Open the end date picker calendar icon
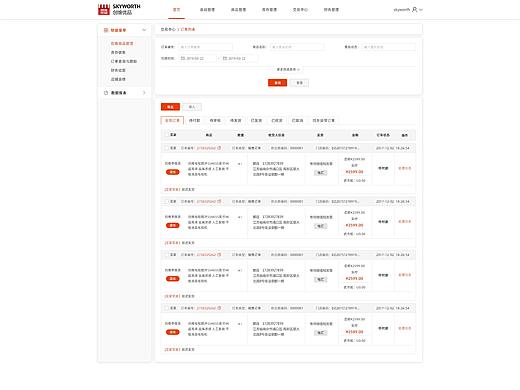The height and width of the screenshot is (390, 520). (x=225, y=58)
